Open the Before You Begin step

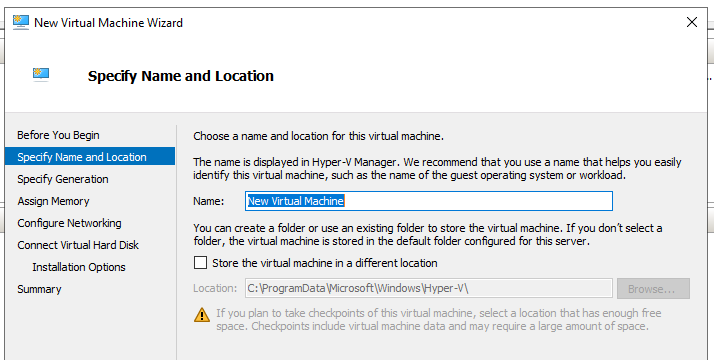(x=58, y=135)
